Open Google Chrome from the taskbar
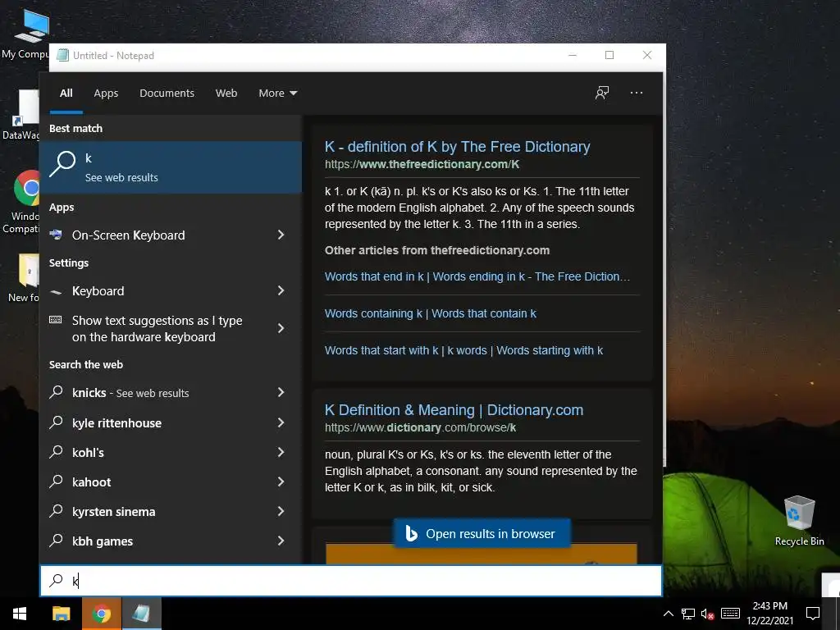840x630 pixels. pyautogui.click(x=101, y=614)
